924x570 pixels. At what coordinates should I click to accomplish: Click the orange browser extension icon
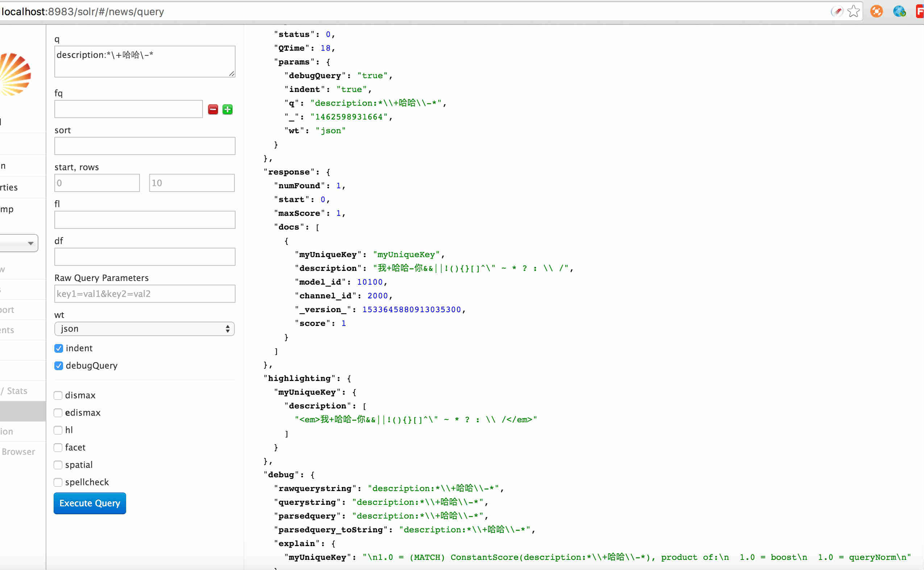click(x=877, y=11)
